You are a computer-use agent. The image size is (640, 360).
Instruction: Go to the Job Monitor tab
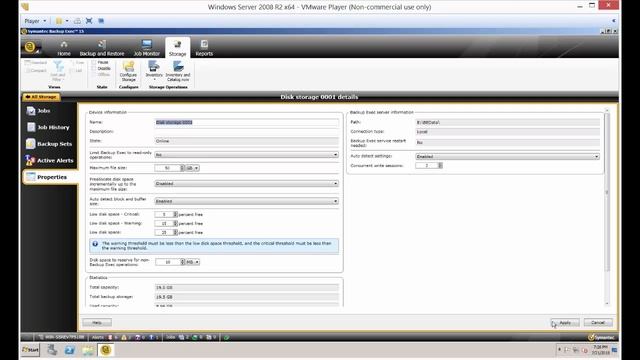click(147, 48)
